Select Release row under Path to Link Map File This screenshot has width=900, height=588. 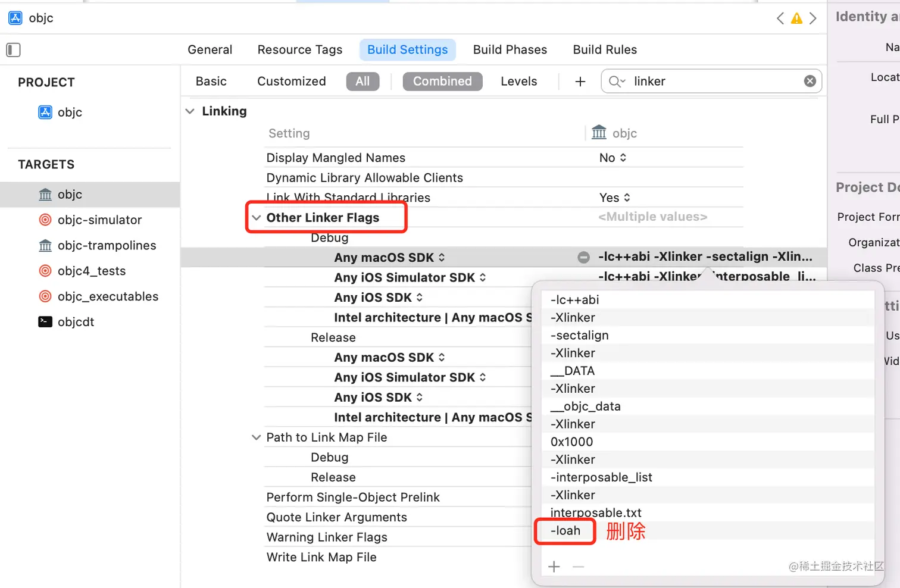[333, 477]
